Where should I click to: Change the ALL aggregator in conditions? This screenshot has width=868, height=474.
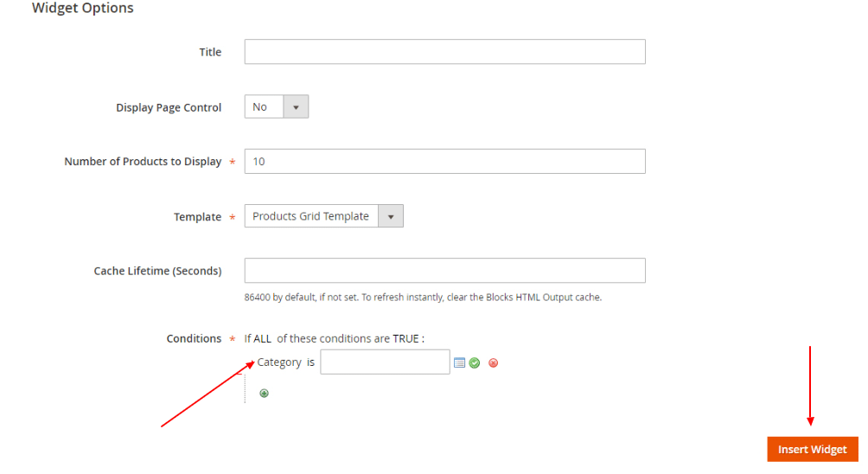[x=262, y=339]
